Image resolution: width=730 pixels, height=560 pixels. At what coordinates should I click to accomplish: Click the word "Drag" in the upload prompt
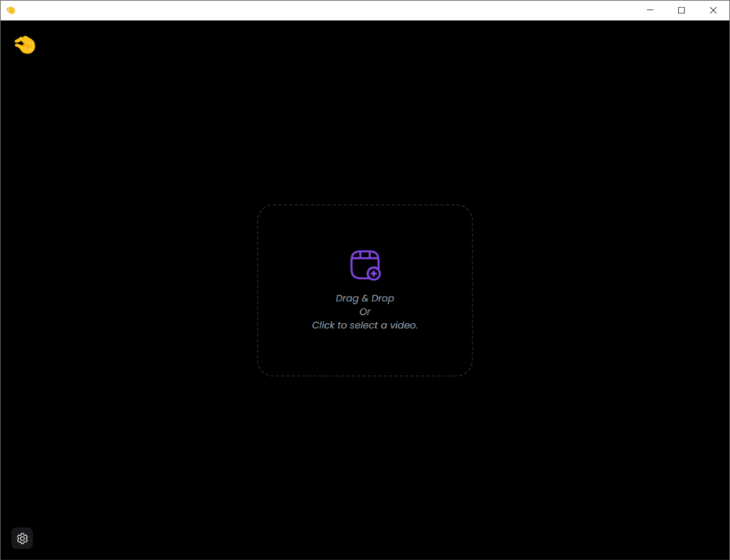347,298
